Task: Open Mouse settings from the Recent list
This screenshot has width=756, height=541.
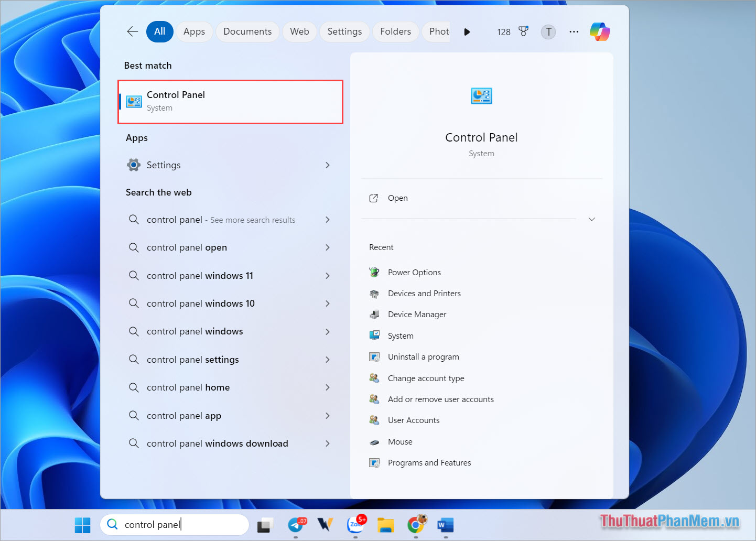Action: 400,441
